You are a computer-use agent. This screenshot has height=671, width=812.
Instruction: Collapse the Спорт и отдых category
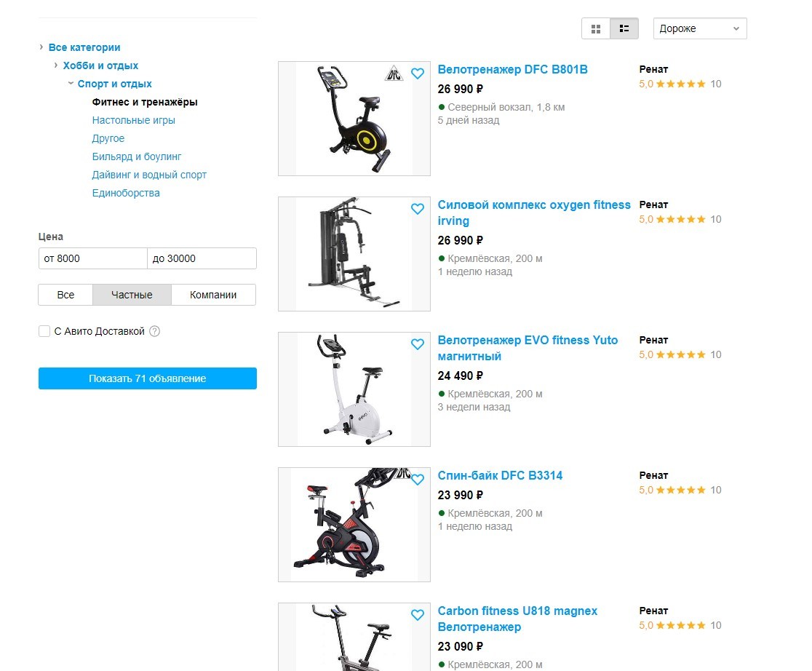point(71,84)
